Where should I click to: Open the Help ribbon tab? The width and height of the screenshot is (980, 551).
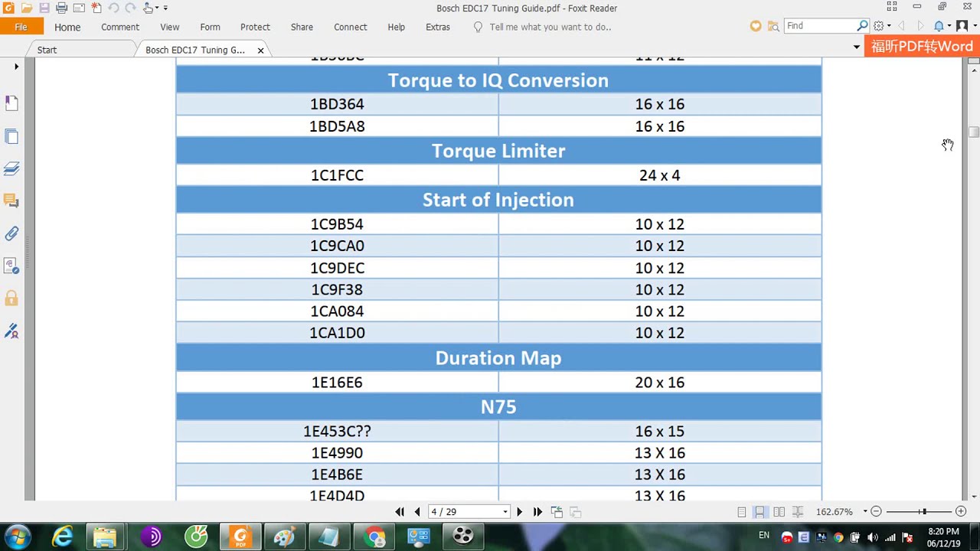click(396, 27)
